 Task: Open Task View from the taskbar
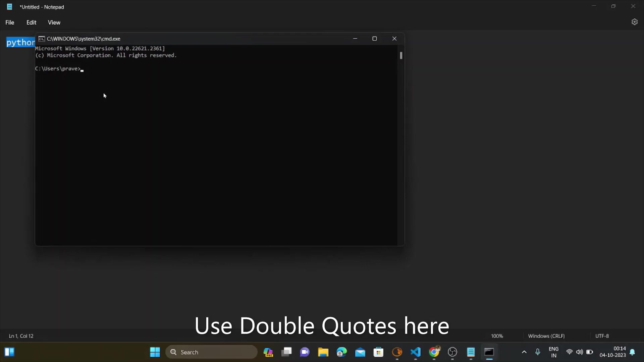[x=286, y=352]
